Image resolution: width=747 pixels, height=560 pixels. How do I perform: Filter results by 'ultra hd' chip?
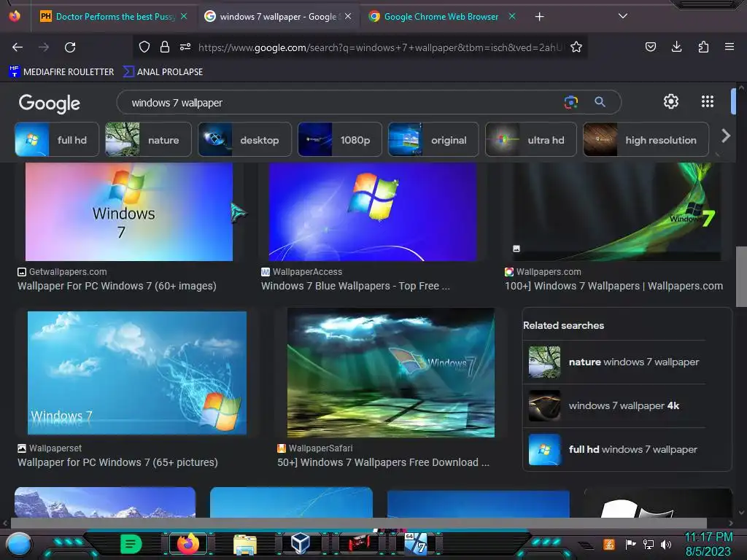pos(531,139)
